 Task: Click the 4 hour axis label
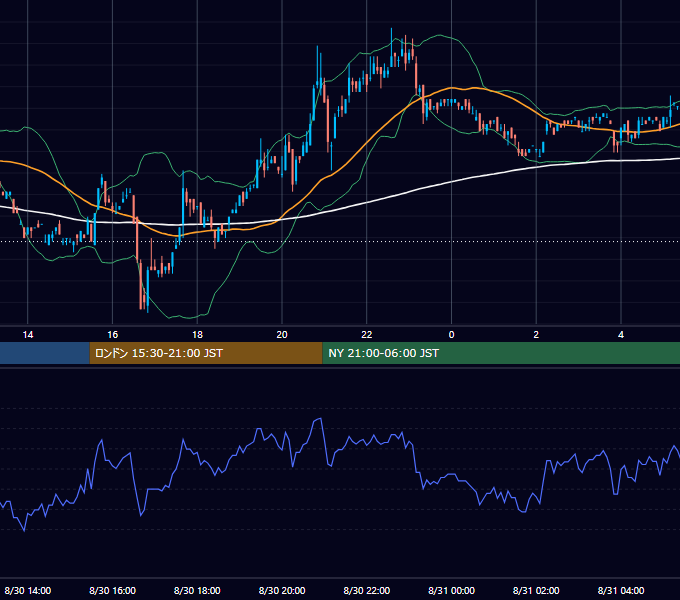621,335
